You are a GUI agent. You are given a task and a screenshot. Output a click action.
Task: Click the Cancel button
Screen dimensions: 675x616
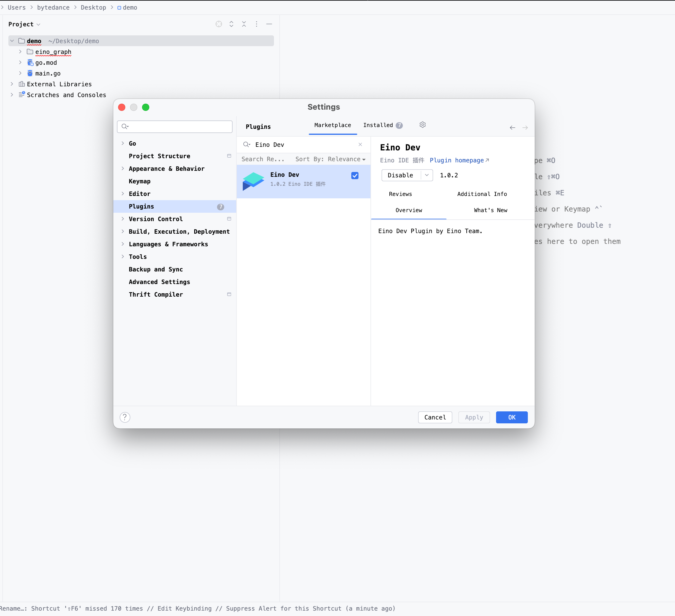(x=435, y=417)
